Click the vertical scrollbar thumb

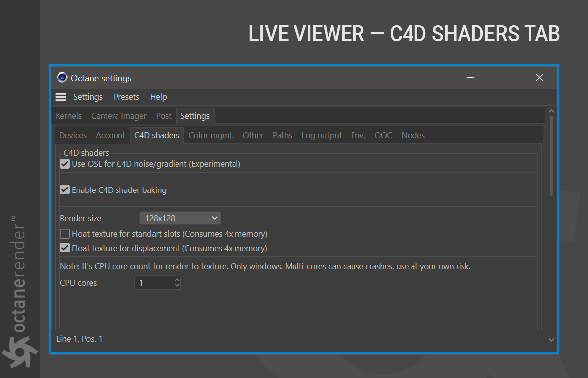[551, 156]
